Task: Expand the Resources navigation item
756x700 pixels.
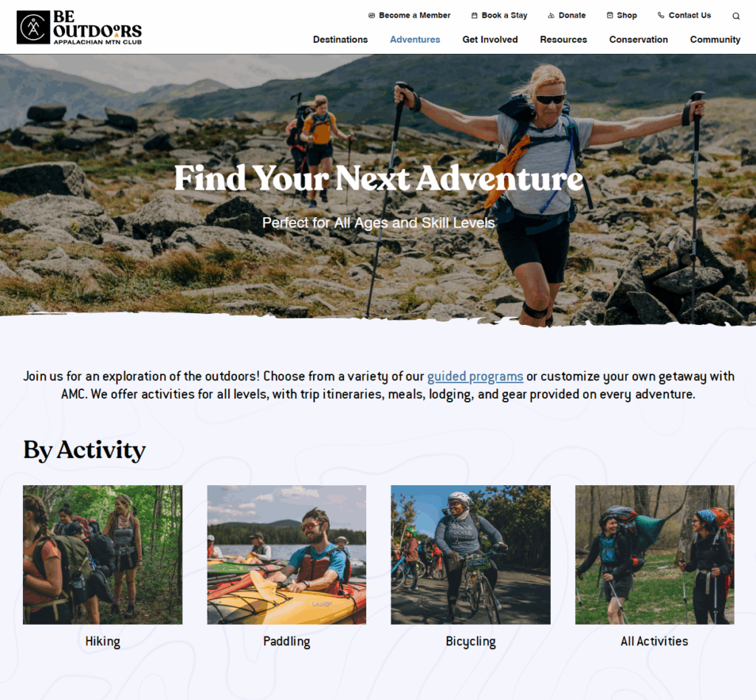Action: coord(563,40)
